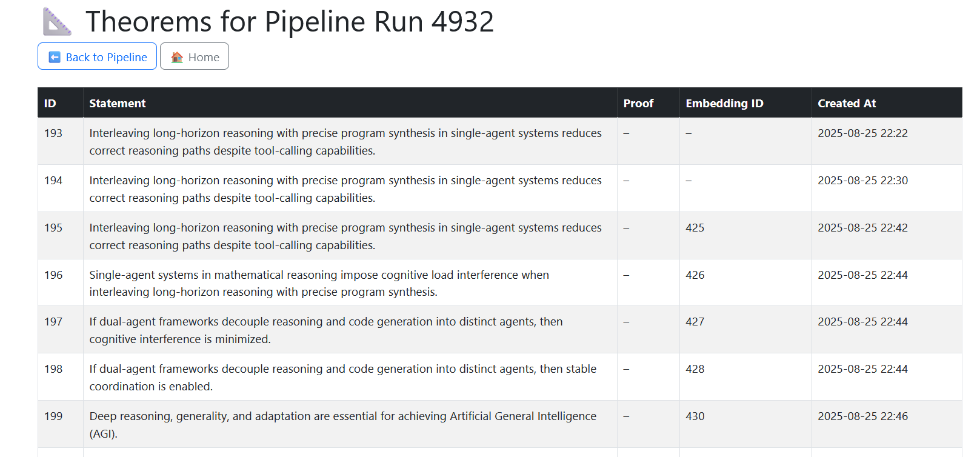Click embedding ID 428 cell
The image size is (980, 457).
[x=695, y=369]
